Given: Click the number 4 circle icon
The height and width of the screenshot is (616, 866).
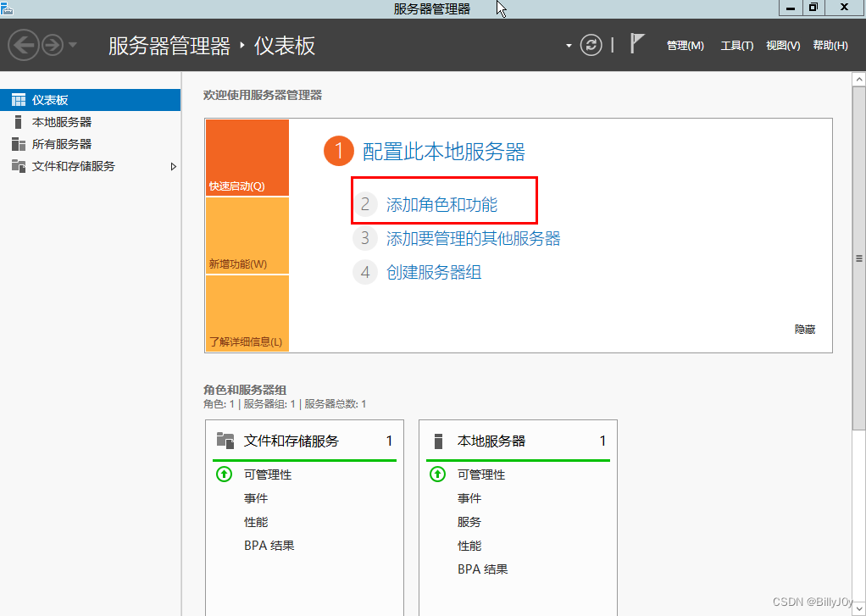Looking at the screenshot, I should (365, 272).
